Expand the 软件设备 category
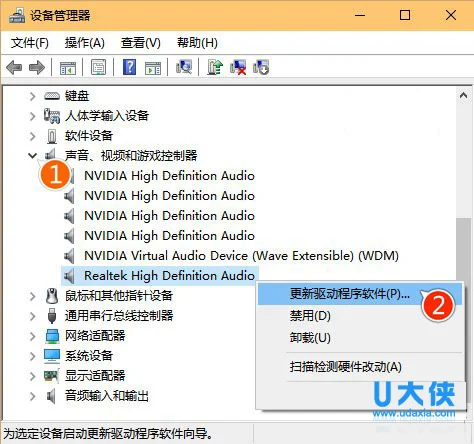Image resolution: width=474 pixels, height=444 pixels. point(32,136)
